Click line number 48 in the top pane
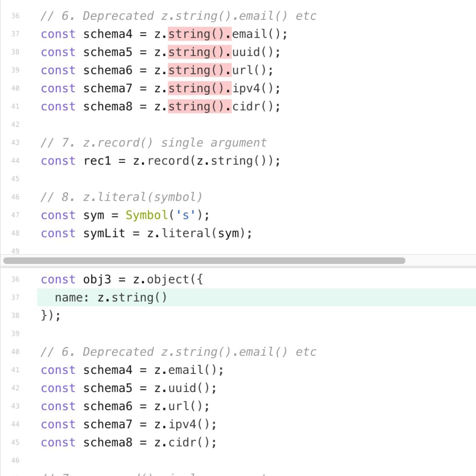476x476 pixels. pos(15,233)
